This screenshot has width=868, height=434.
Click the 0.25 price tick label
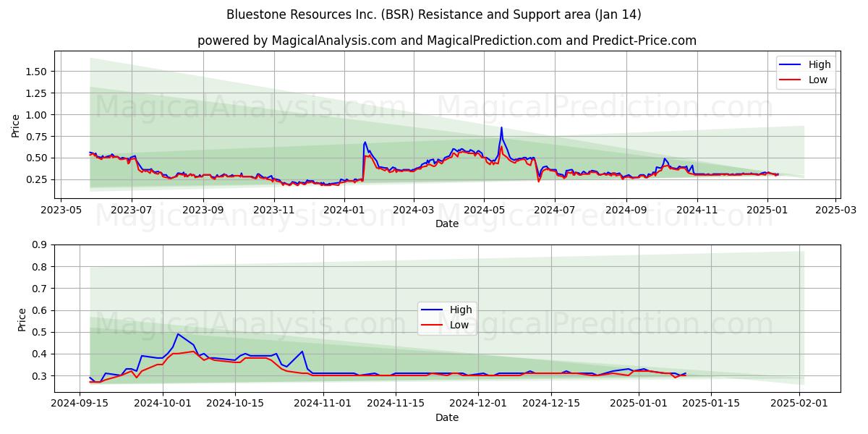point(37,180)
